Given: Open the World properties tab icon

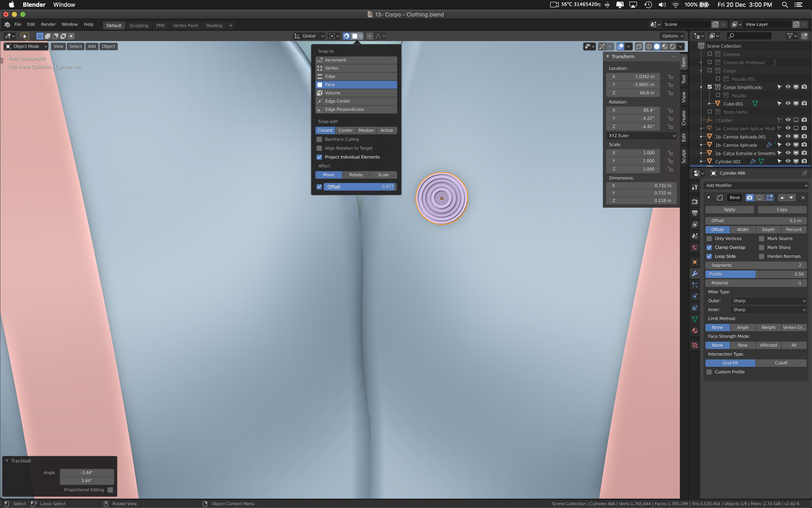Looking at the screenshot, I should 695,248.
